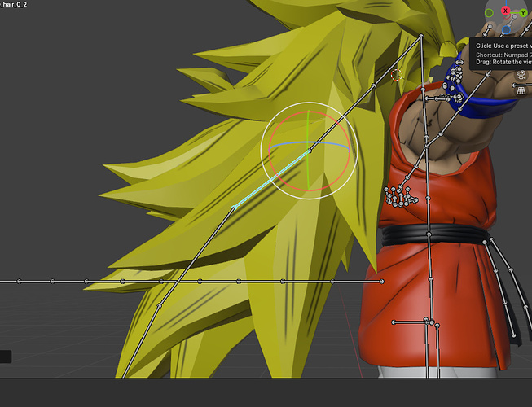Click the red X axis on navigation gizmo

506,11
